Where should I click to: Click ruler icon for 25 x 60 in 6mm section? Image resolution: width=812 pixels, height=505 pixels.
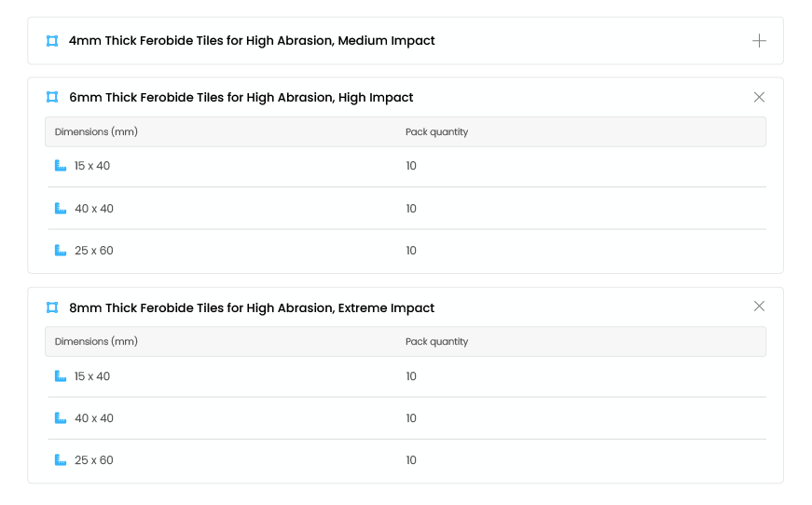pos(61,251)
